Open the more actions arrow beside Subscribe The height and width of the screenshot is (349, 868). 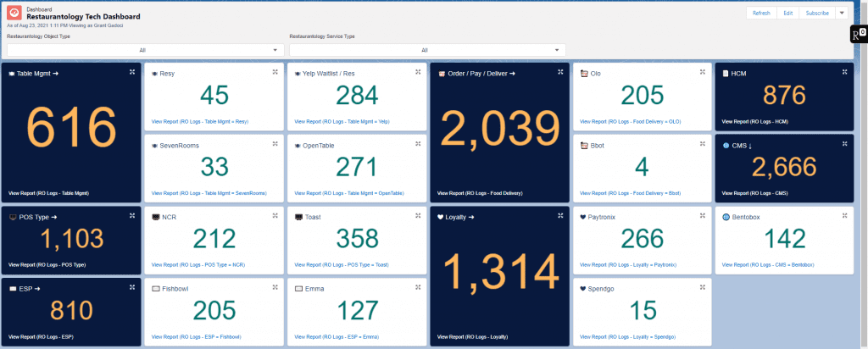tap(842, 13)
